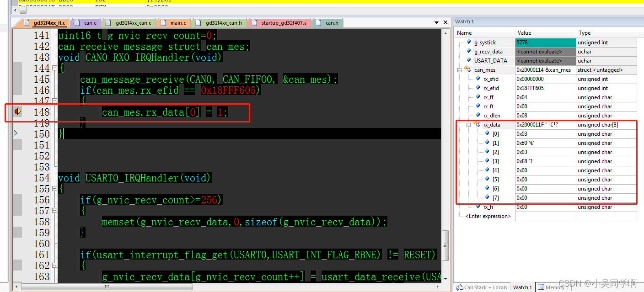Open the gd32f4xx_can.c editor tab

point(129,23)
